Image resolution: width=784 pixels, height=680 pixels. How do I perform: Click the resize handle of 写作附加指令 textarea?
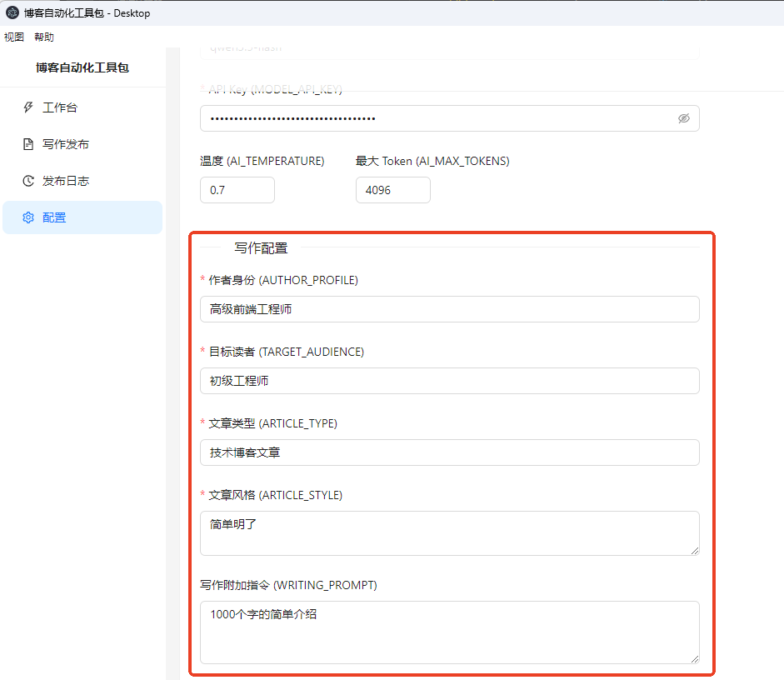tap(695, 659)
